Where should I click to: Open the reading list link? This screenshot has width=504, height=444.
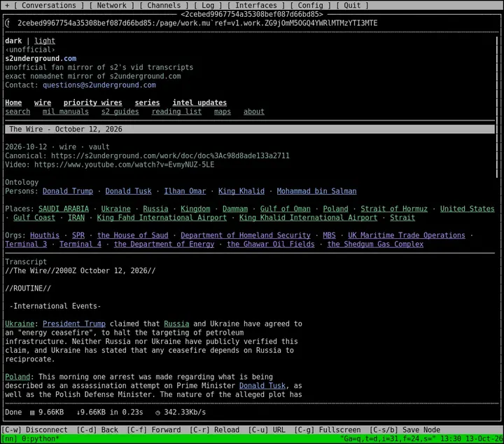tap(176, 111)
